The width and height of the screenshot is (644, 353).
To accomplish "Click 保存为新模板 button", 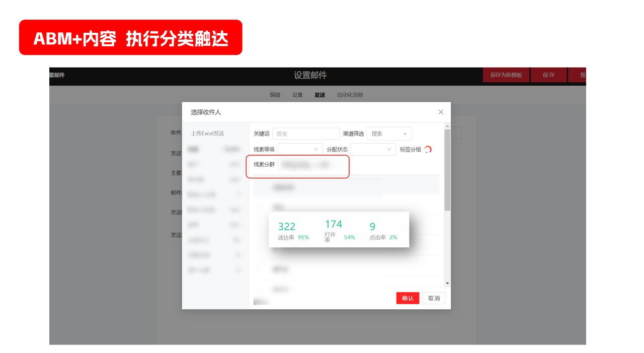I will (x=506, y=75).
